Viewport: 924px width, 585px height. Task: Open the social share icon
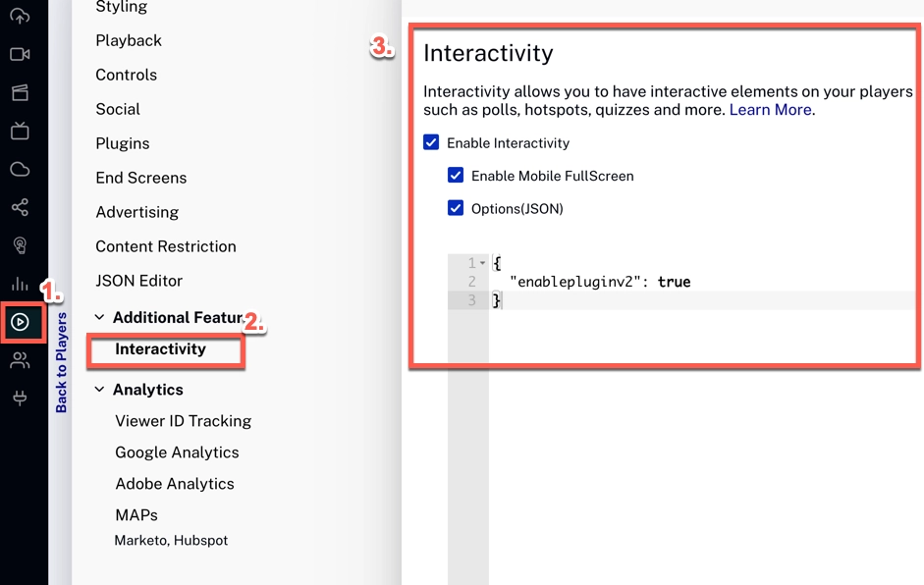point(20,207)
